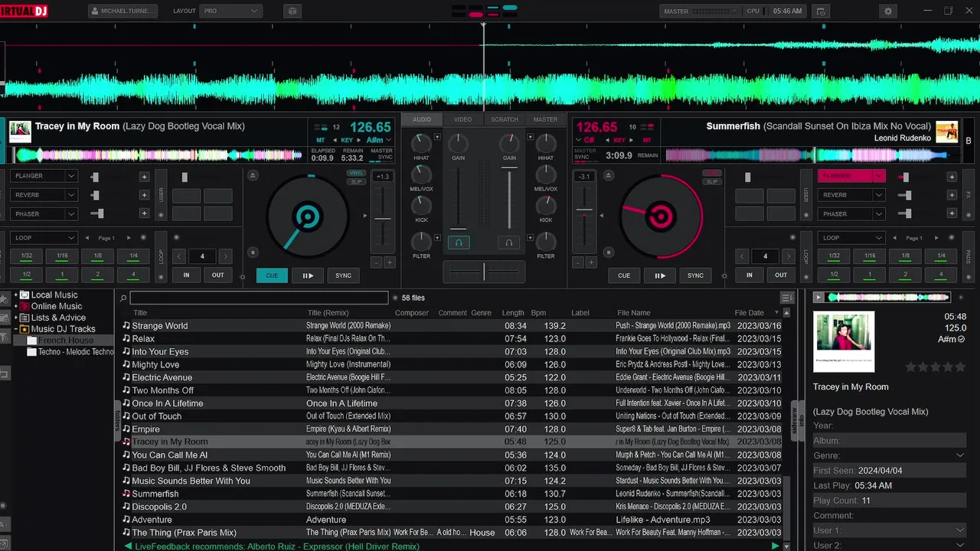Play preview in the info panel
This screenshot has width=980, height=551.
click(x=818, y=298)
